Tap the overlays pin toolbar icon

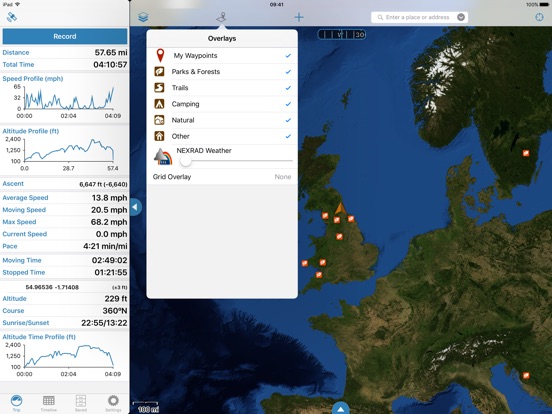(x=221, y=17)
